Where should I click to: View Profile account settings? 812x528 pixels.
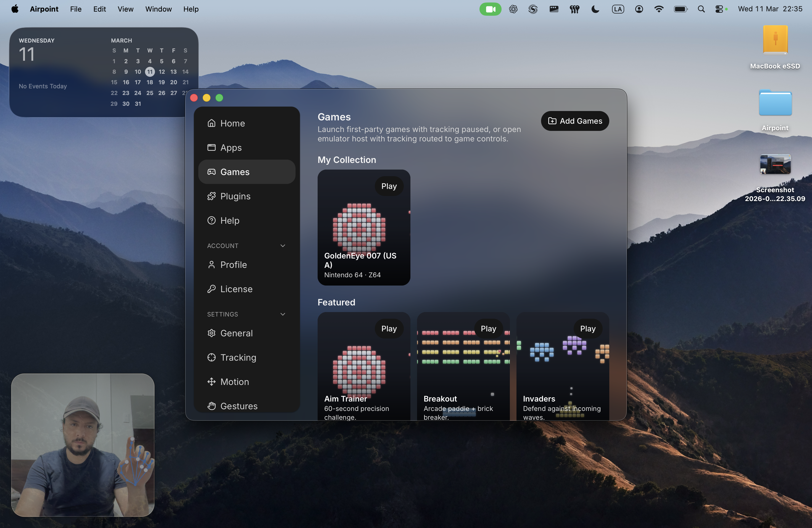point(233,265)
